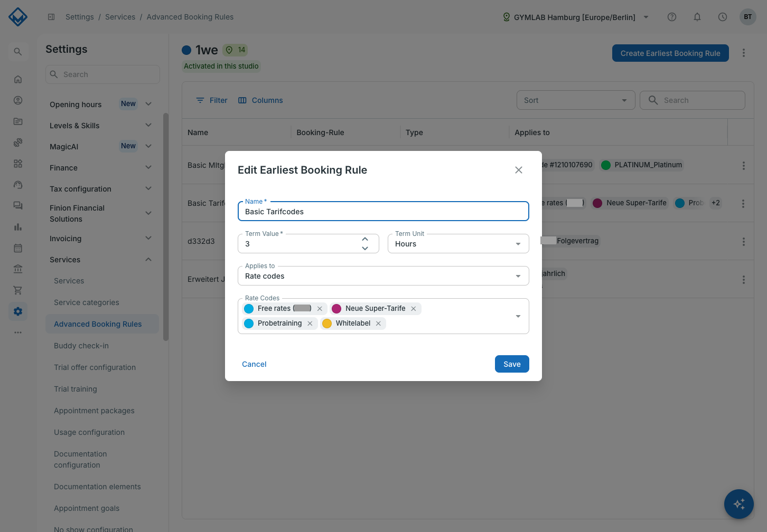Image resolution: width=767 pixels, height=532 pixels.
Task: Click the clock history icon in header
Action: pyautogui.click(x=723, y=17)
